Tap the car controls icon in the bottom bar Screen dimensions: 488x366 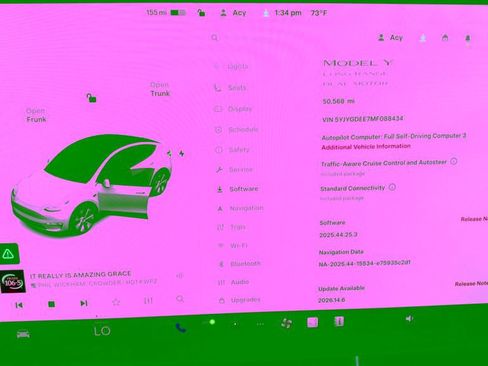[23, 334]
